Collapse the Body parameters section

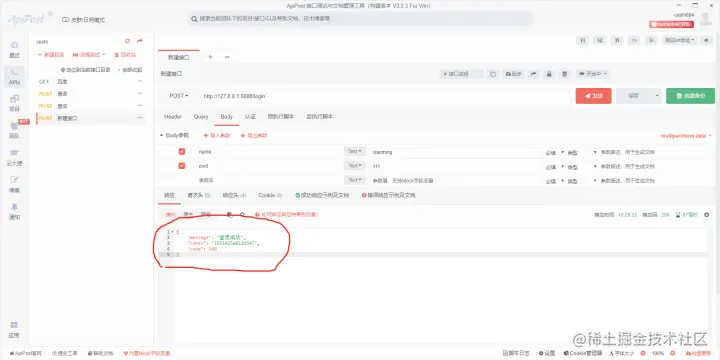click(x=174, y=135)
